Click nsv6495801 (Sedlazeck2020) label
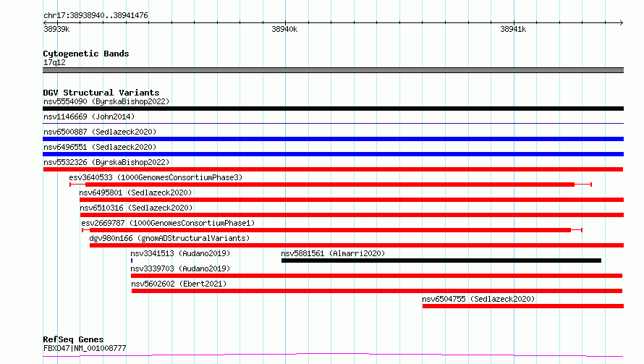 click(x=135, y=192)
